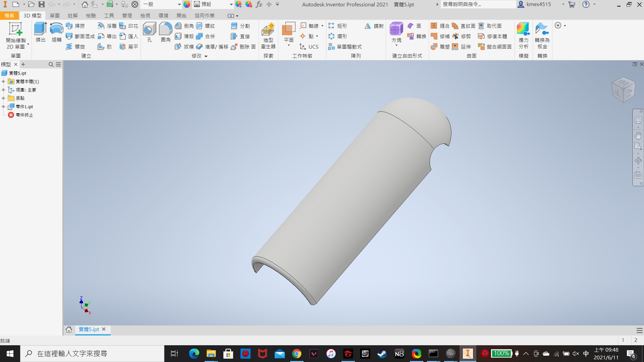Open the 檔案 file menu
This screenshot has width=644, height=362.
click(9, 15)
